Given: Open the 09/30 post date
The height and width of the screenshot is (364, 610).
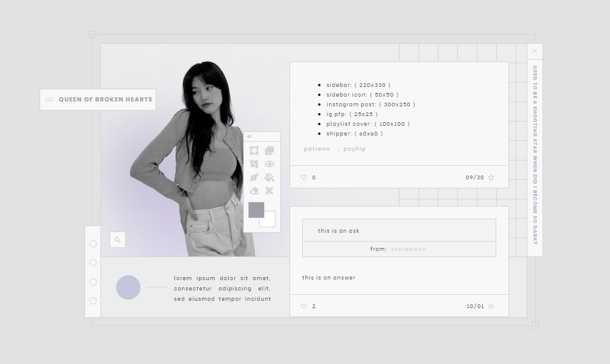Looking at the screenshot, I should [474, 177].
